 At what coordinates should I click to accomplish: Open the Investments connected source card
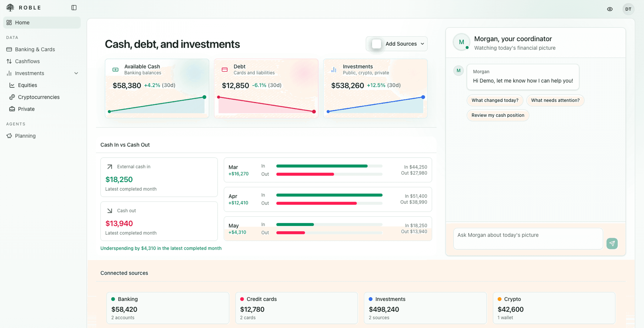coord(425,308)
